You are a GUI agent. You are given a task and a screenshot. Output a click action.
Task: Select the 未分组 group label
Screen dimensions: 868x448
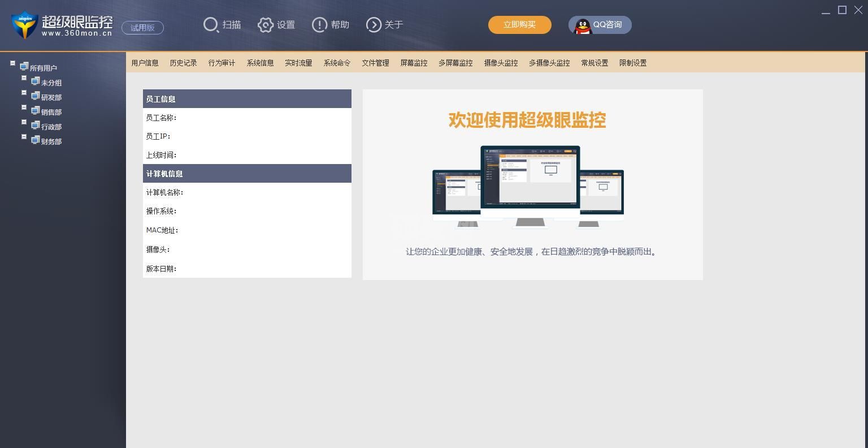point(51,83)
